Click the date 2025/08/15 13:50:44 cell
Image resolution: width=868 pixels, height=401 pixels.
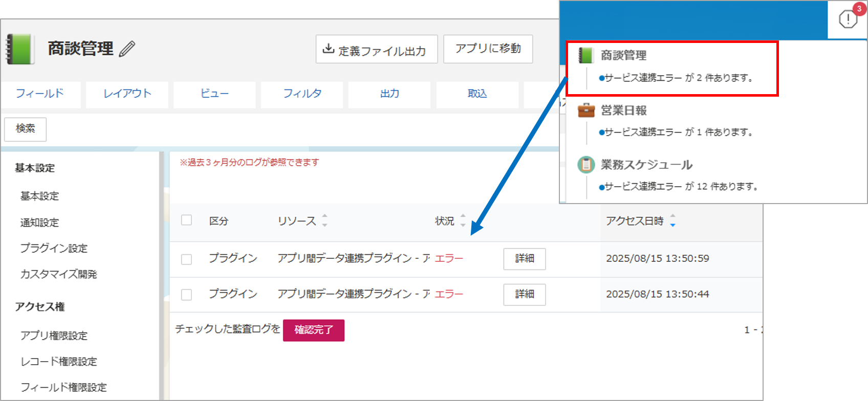click(x=658, y=295)
